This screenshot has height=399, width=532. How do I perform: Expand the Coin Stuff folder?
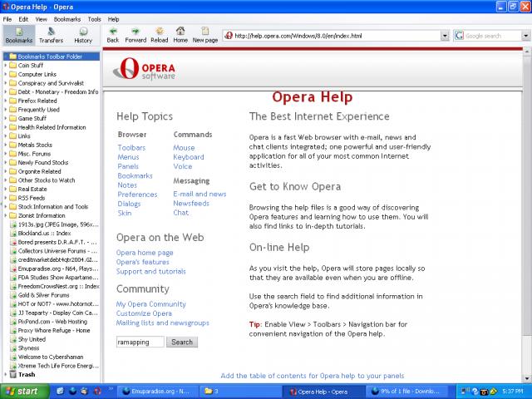tap(6, 66)
